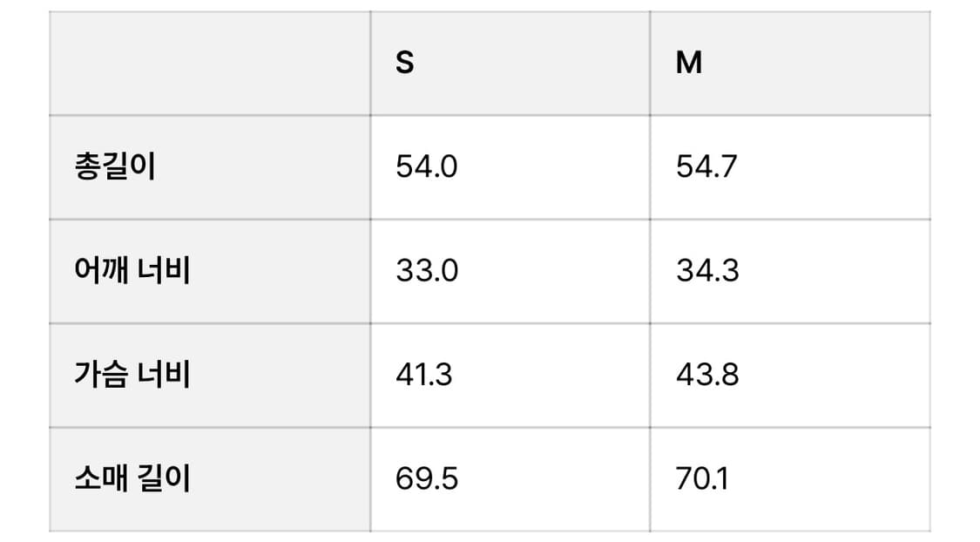Click the 54.7 value cell
Image resolution: width=980 pixels, height=542 pixels.
[x=706, y=166]
